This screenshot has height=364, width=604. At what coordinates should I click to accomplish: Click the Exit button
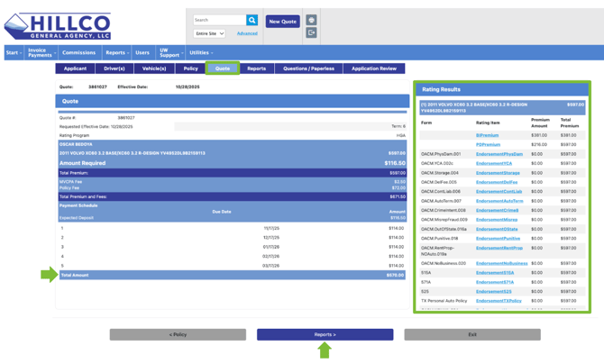(x=472, y=334)
